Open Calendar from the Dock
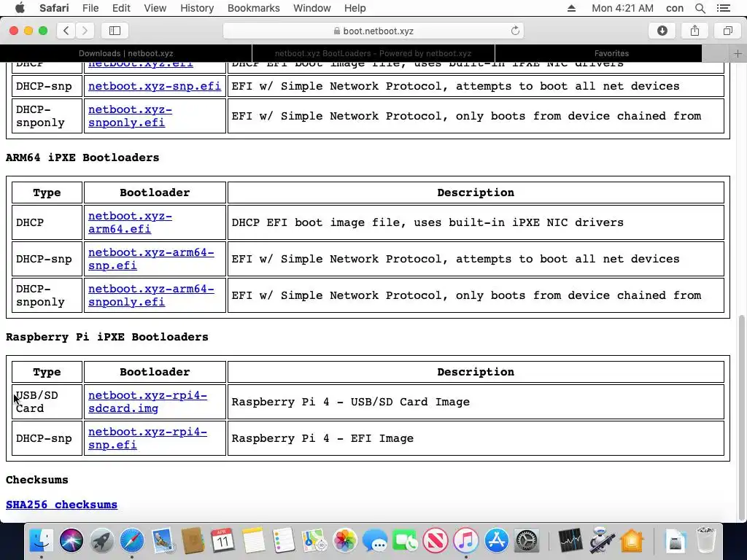 [x=223, y=540]
